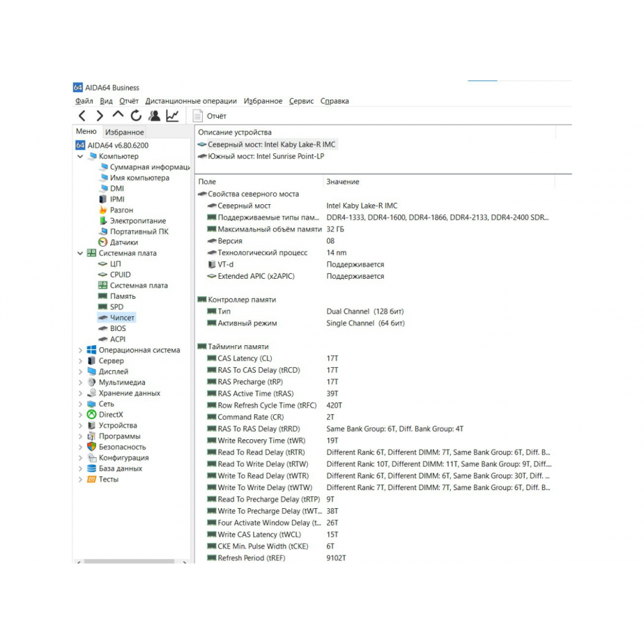Select the Чипсет tree item
Viewport: 644px width, 644px height.
117,318
